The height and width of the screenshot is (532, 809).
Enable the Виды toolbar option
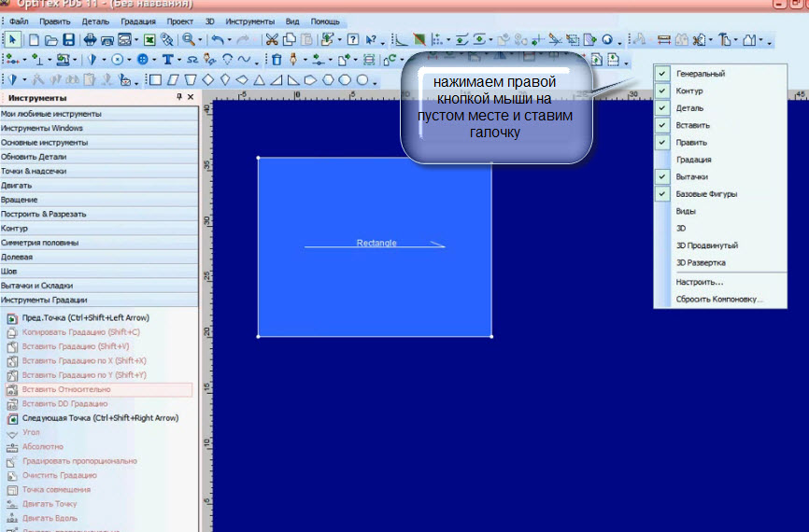pos(719,211)
